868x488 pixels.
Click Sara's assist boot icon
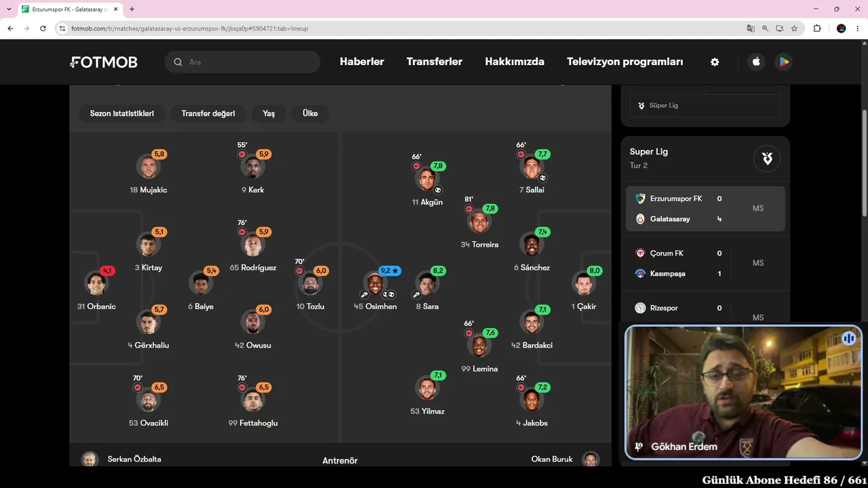click(x=416, y=295)
